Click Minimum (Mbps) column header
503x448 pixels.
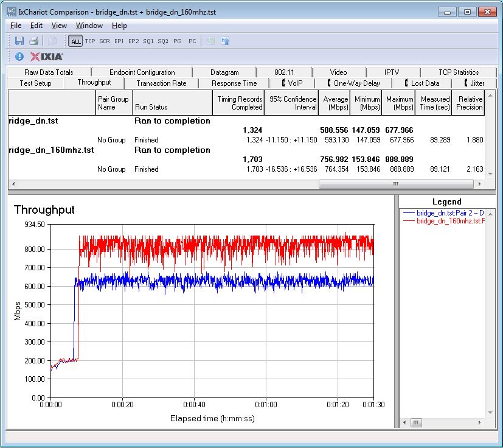366,103
